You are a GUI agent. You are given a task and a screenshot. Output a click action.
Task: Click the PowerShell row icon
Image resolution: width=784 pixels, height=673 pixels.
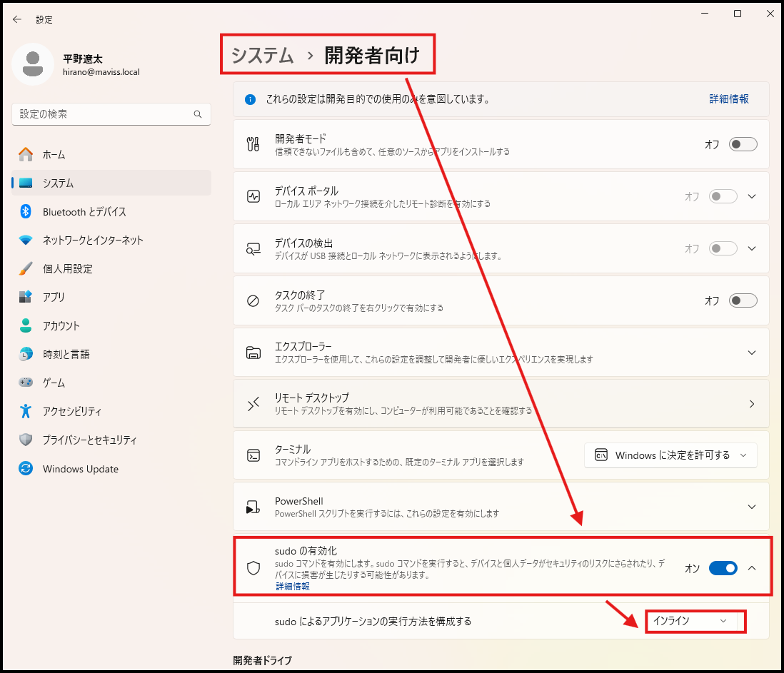coord(253,507)
